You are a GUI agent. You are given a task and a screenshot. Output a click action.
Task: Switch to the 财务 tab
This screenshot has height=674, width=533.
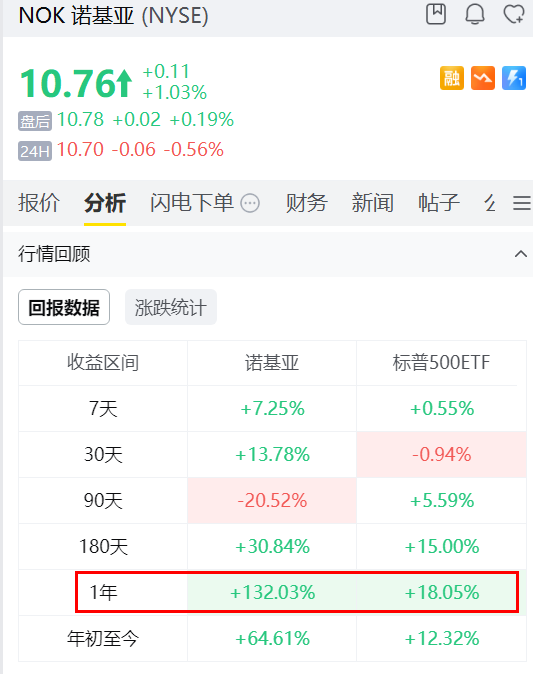[307, 202]
